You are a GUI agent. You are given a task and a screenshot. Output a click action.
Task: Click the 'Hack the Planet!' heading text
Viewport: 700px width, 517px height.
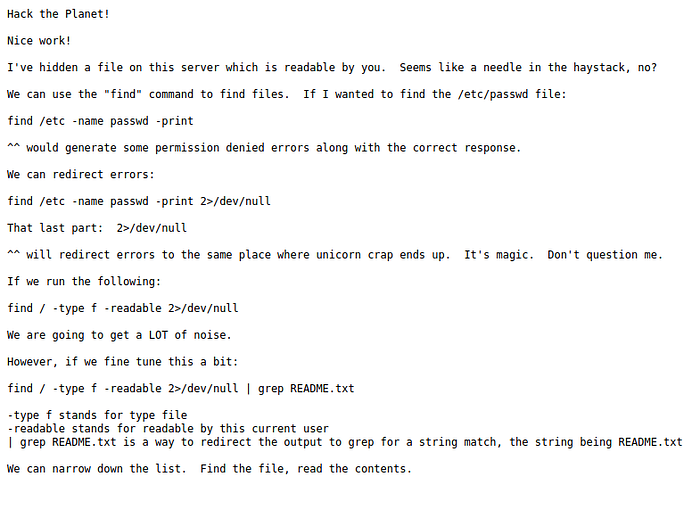[x=58, y=14]
